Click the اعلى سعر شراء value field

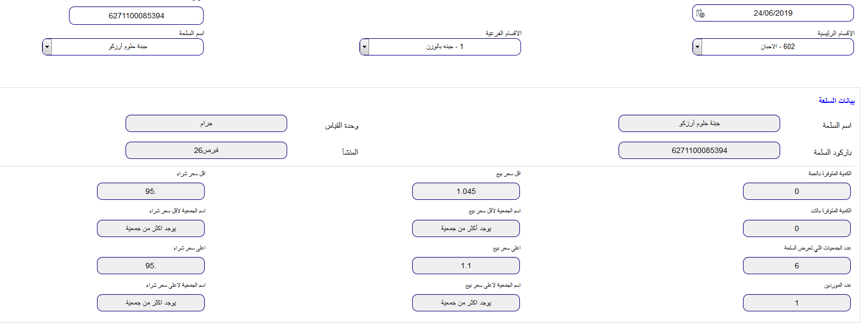pyautogui.click(x=151, y=266)
